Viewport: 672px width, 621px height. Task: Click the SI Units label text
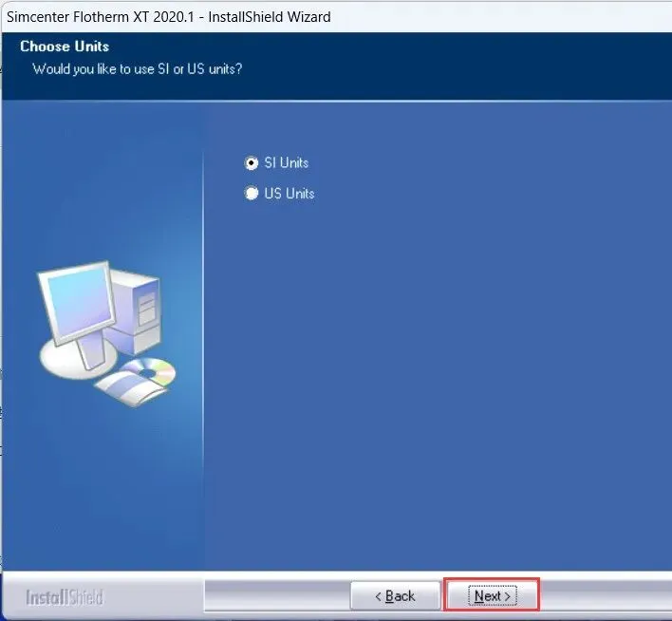pyautogui.click(x=287, y=162)
